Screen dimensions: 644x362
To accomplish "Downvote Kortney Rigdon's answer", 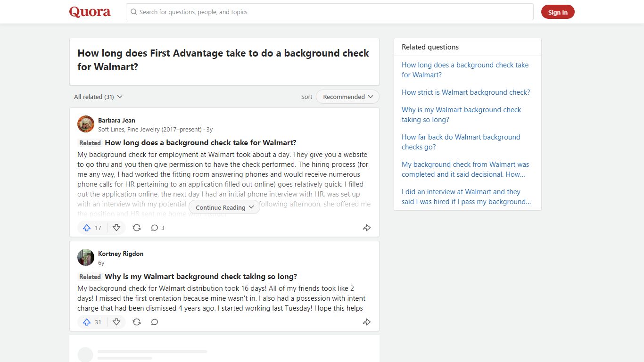I will (116, 322).
